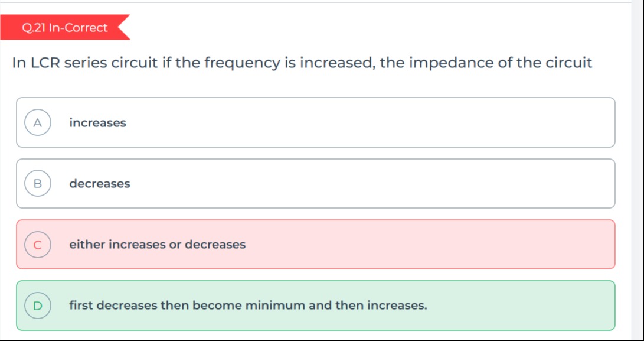Click the "Q.21" question number label
Image resolution: width=644 pixels, height=341 pixels.
click(x=34, y=28)
